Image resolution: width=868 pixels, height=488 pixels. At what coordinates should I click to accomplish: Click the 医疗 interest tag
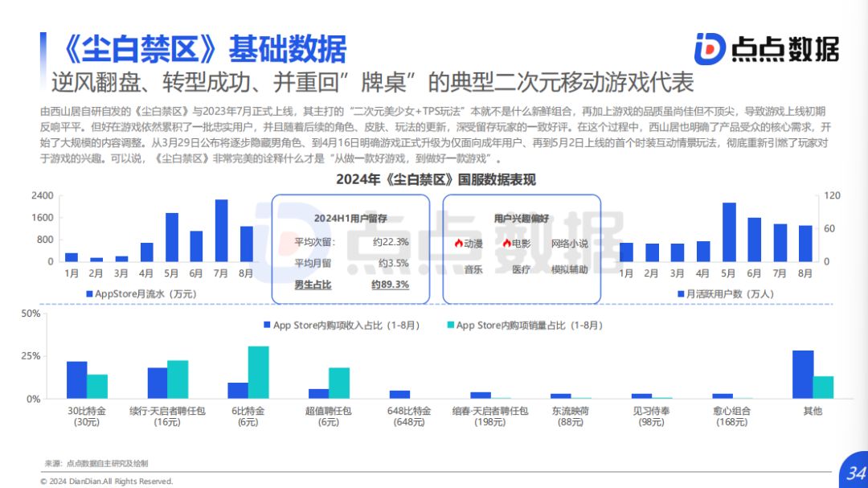[521, 270]
